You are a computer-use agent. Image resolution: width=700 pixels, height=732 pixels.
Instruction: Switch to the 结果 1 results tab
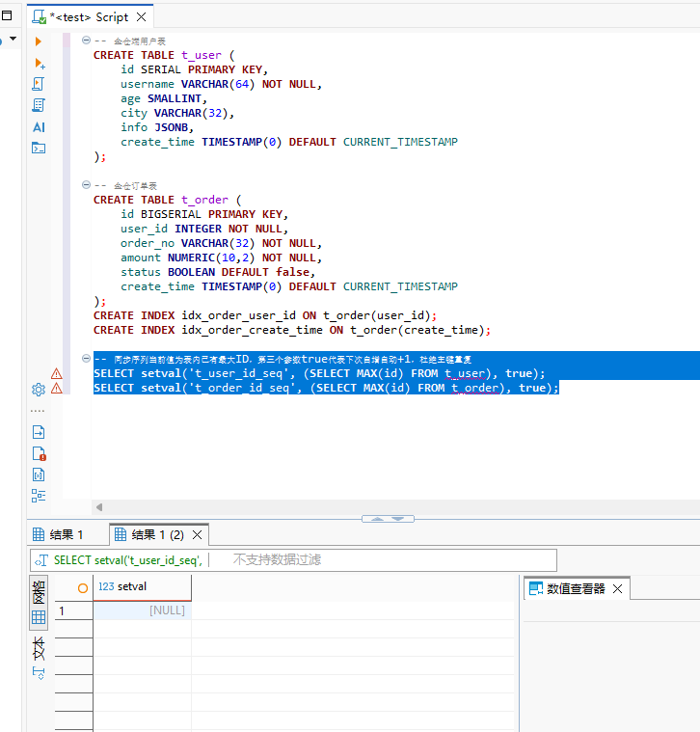tap(60, 534)
